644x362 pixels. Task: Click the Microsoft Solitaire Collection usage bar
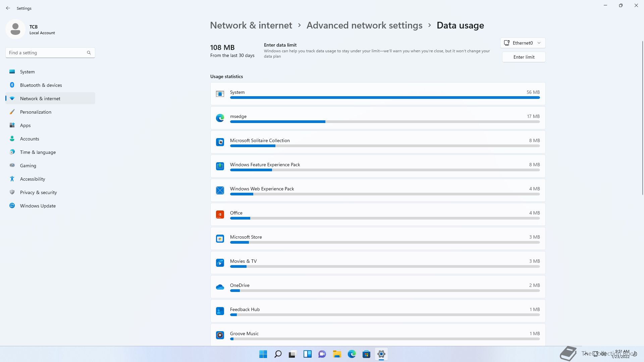pyautogui.click(x=385, y=146)
